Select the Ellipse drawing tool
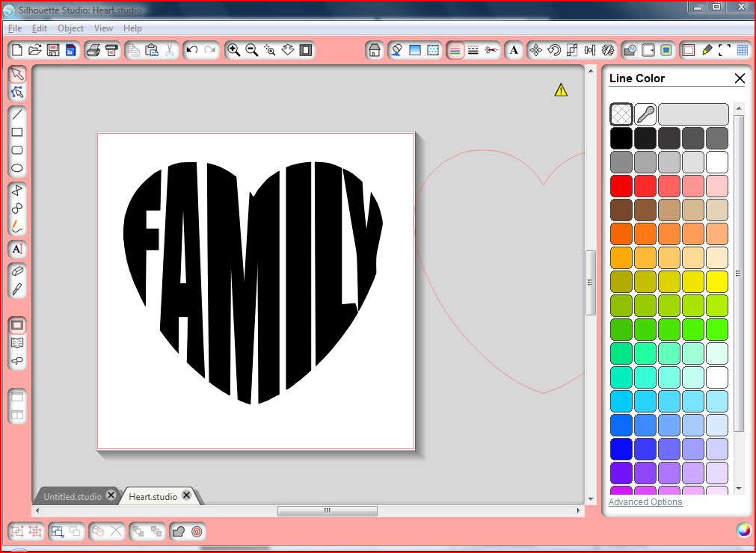 tap(16, 168)
